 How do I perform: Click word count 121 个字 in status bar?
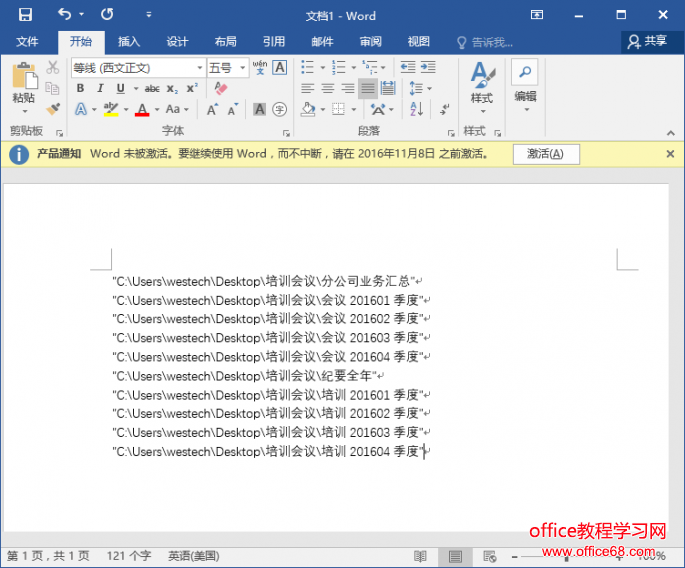pyautogui.click(x=129, y=556)
